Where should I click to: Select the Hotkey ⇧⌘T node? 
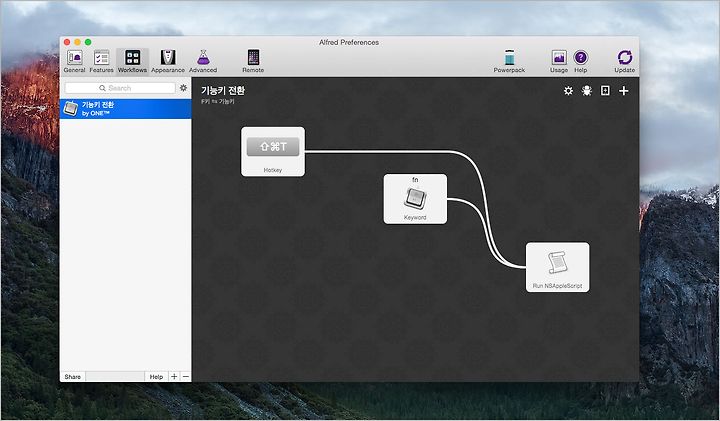(273, 152)
